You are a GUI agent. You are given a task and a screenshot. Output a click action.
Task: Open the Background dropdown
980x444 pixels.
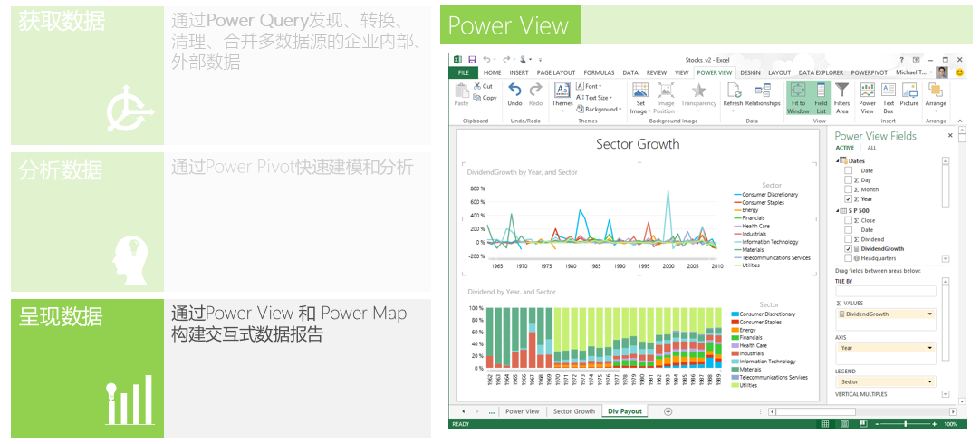coord(598,109)
